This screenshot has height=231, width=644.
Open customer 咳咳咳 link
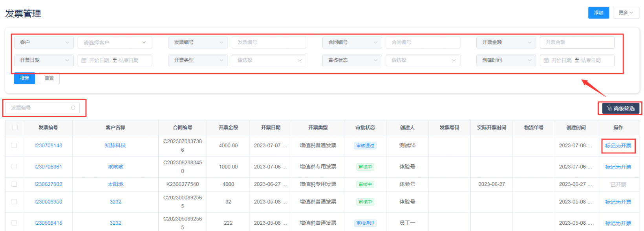click(x=115, y=167)
